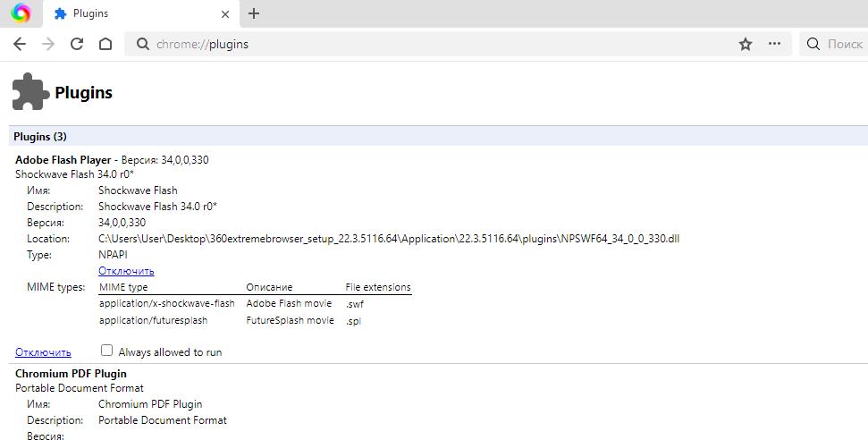Select the Flash plugin Location path text
This screenshot has height=440, width=868.
389,239
